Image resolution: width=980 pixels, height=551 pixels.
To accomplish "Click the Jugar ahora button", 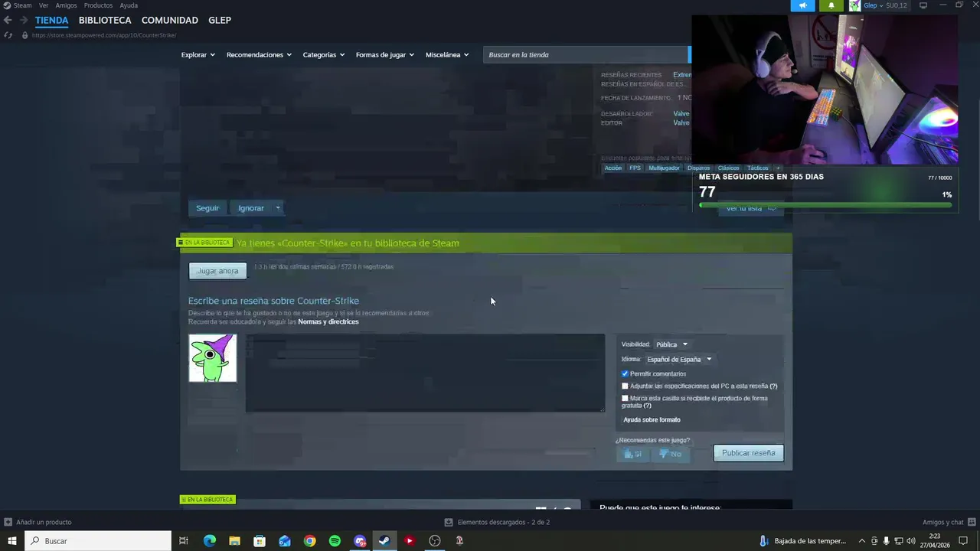I will [217, 271].
